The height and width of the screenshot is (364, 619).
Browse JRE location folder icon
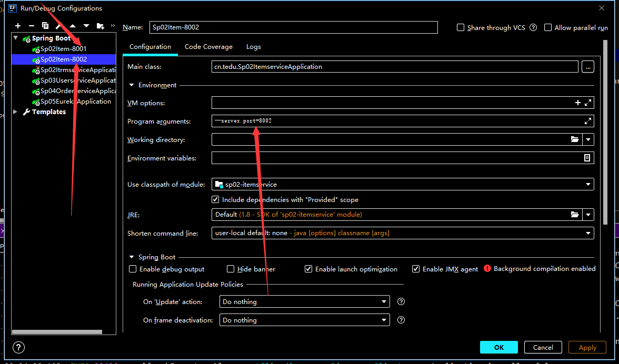pyautogui.click(x=575, y=215)
